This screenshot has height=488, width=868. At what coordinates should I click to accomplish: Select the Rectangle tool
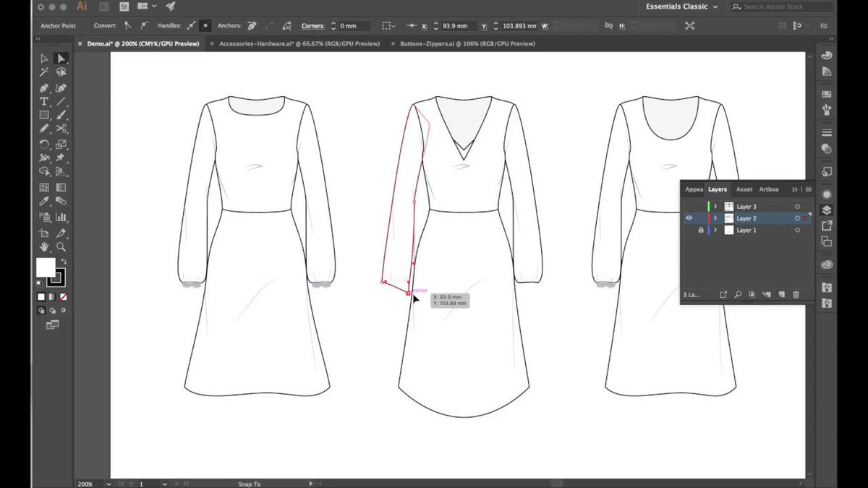[x=44, y=115]
